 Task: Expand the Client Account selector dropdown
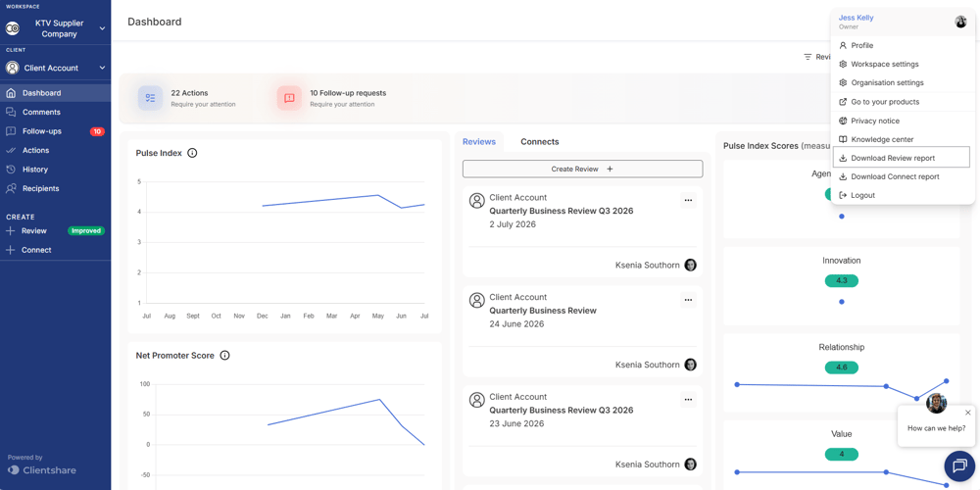point(103,68)
